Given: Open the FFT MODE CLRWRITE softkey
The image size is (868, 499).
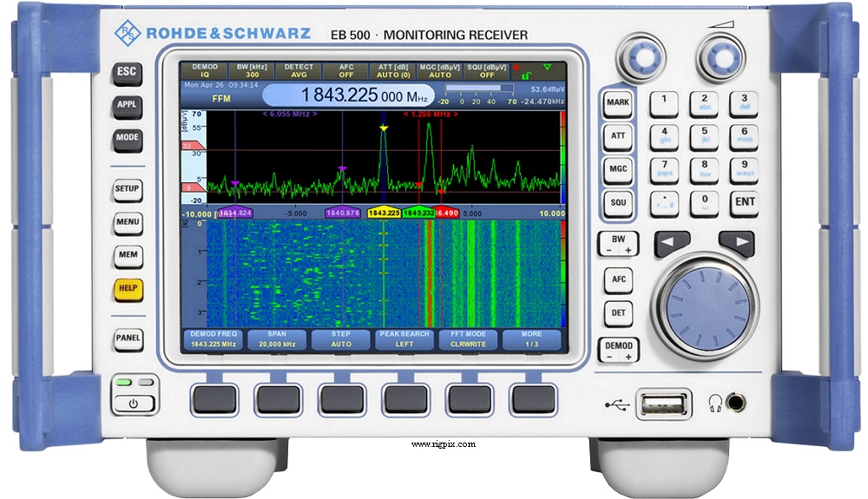Looking at the screenshot, I should 468,339.
